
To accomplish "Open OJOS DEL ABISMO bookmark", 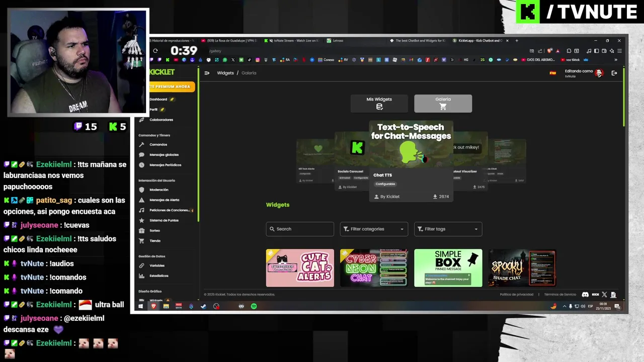I will (x=537, y=60).
